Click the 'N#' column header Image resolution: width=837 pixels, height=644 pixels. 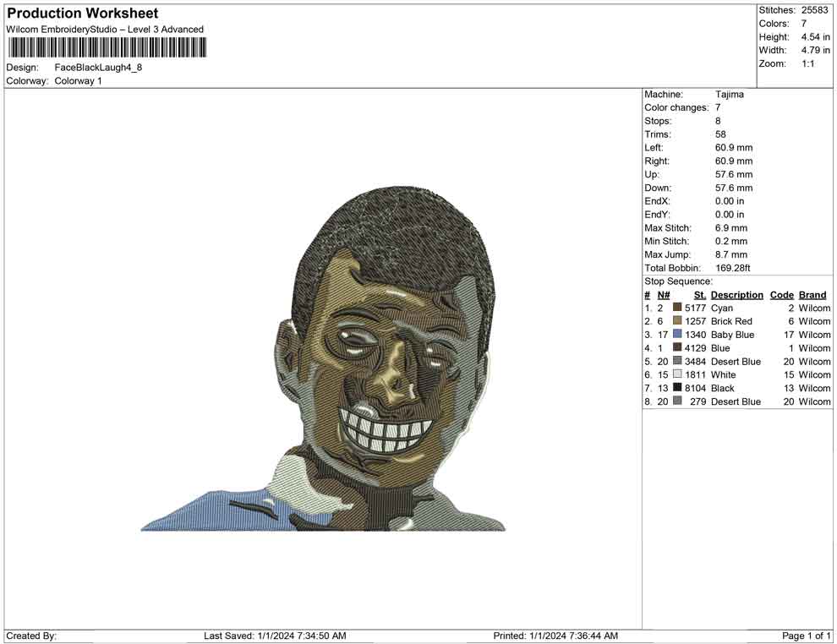664,295
